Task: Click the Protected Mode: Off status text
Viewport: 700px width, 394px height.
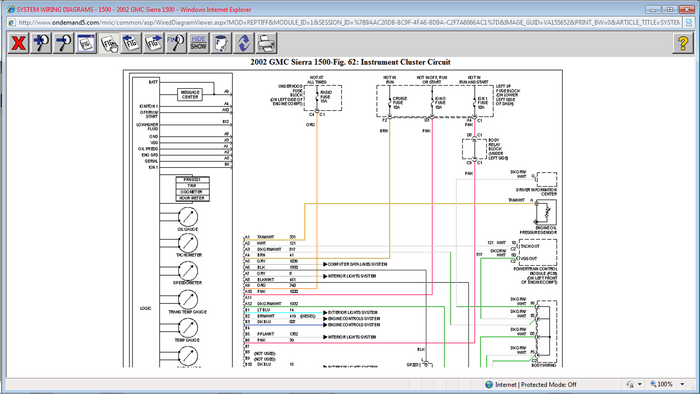Action: tap(549, 384)
